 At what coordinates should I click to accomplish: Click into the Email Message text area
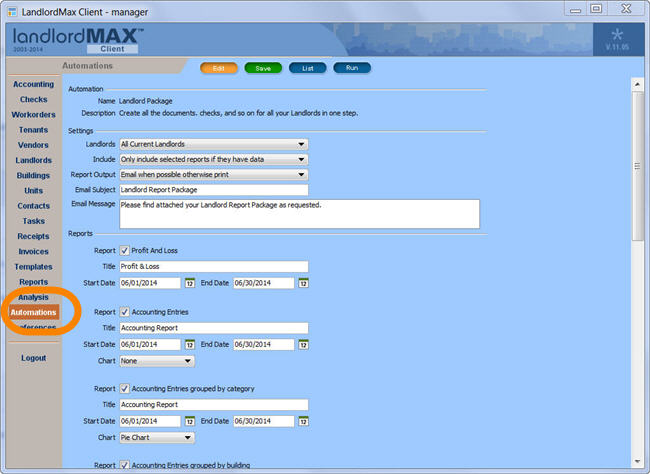[x=299, y=214]
